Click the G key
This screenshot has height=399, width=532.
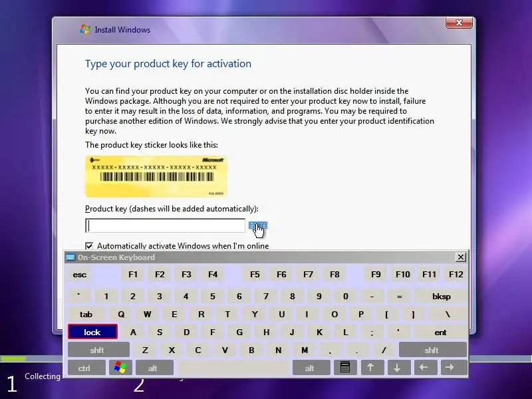(x=239, y=332)
